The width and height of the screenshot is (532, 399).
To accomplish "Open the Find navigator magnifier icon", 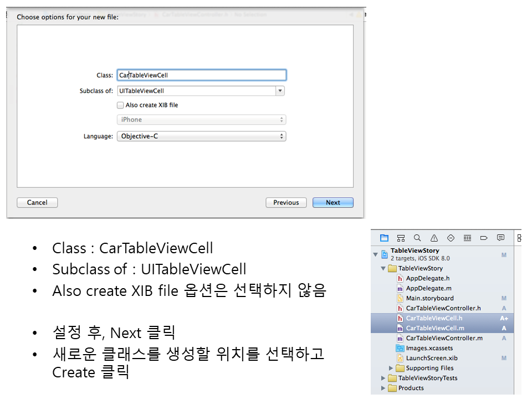I will click(x=417, y=238).
